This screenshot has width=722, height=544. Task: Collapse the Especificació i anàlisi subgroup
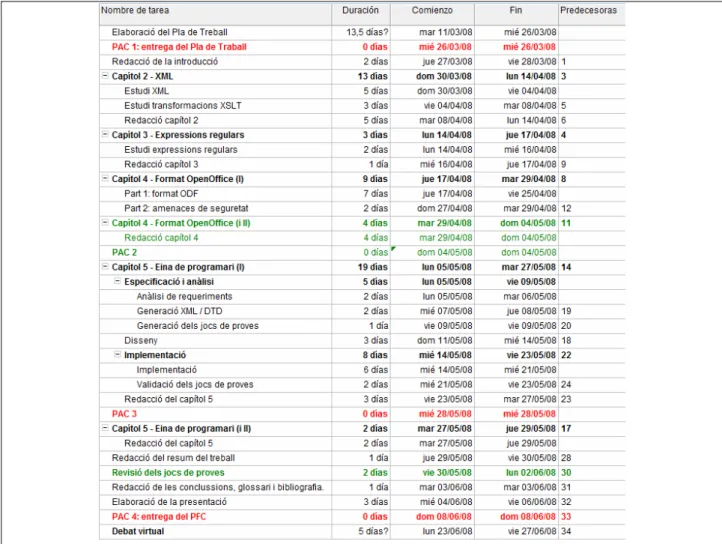pyautogui.click(x=117, y=281)
